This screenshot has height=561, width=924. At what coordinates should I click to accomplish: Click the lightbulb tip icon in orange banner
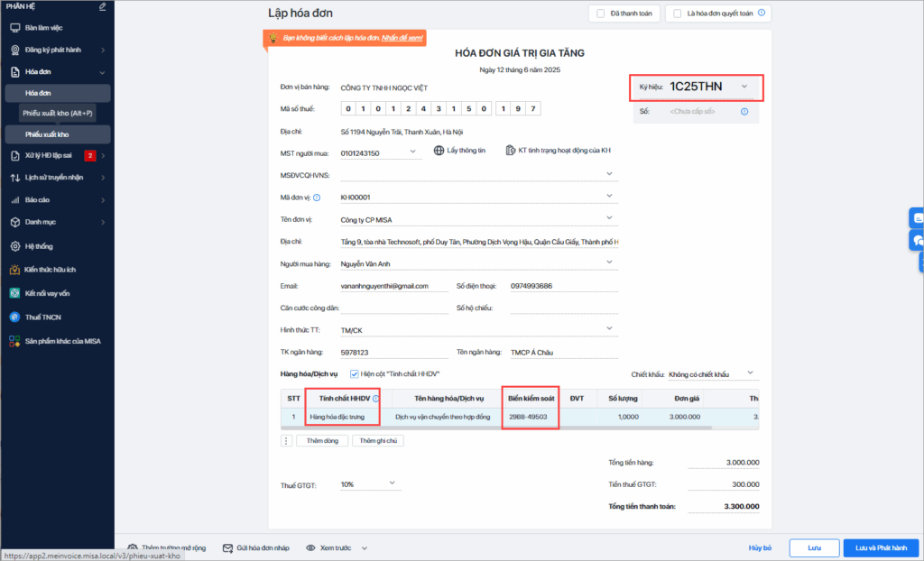point(273,38)
